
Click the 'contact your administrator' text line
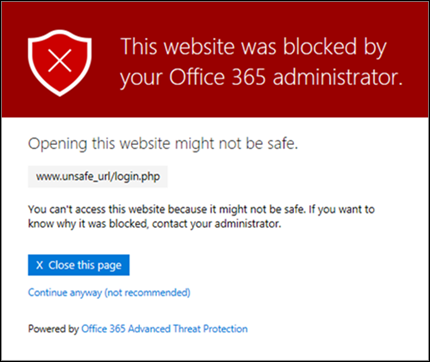217,224
